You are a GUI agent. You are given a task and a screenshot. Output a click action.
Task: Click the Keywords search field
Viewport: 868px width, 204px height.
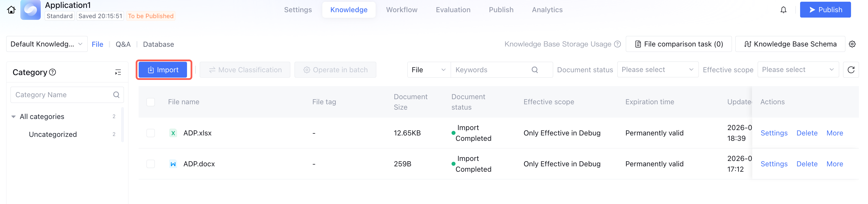point(490,70)
